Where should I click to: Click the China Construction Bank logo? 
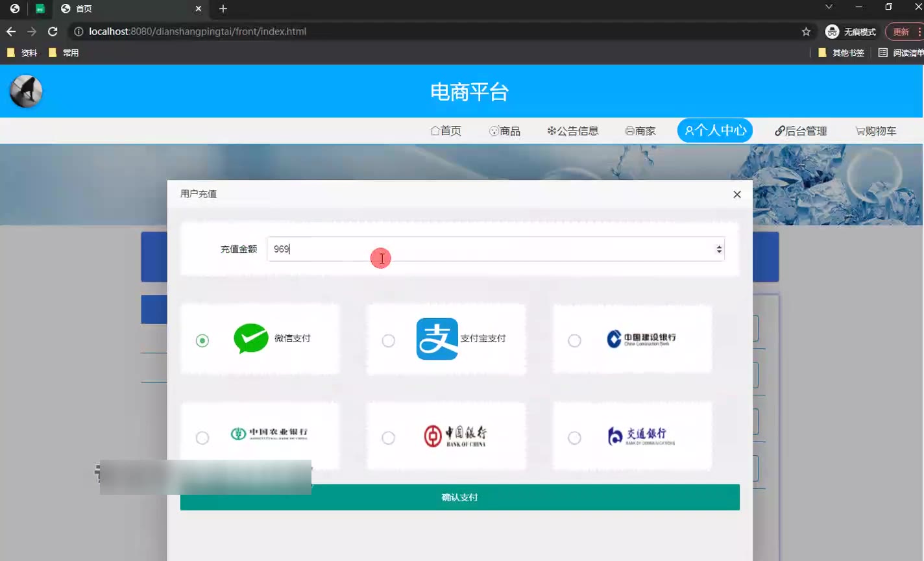(x=641, y=338)
